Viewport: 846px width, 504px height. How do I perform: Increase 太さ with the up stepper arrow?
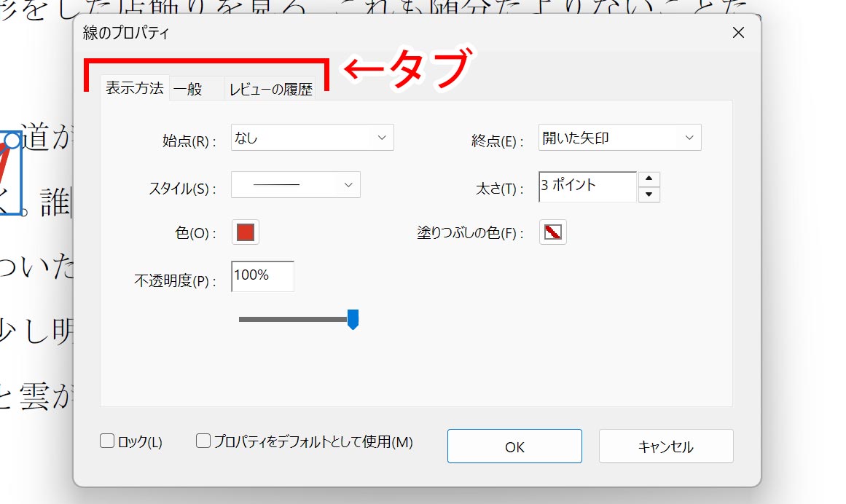click(649, 178)
